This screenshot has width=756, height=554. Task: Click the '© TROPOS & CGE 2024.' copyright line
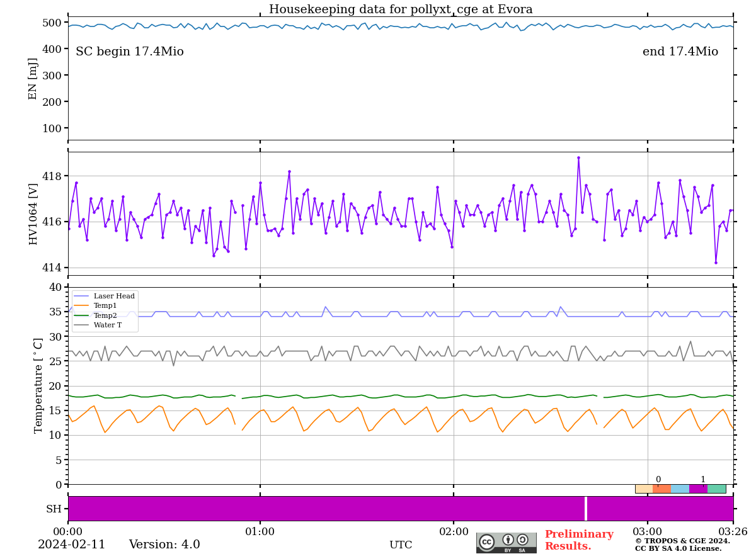(682, 541)
